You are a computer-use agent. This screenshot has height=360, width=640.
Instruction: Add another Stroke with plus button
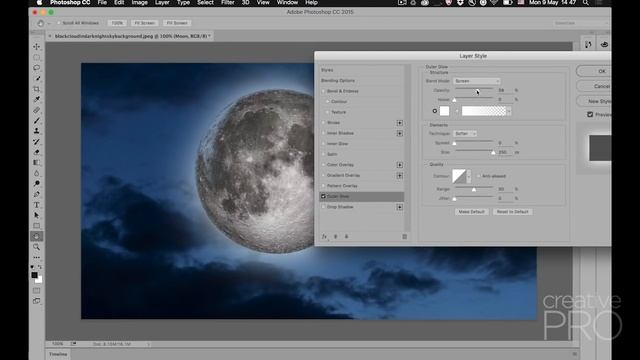400,123
